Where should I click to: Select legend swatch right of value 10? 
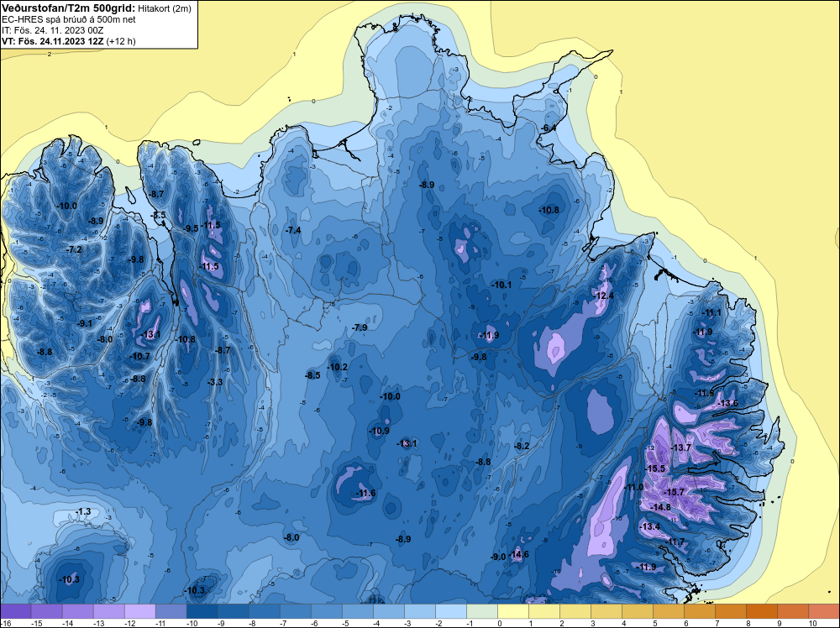click(824, 611)
